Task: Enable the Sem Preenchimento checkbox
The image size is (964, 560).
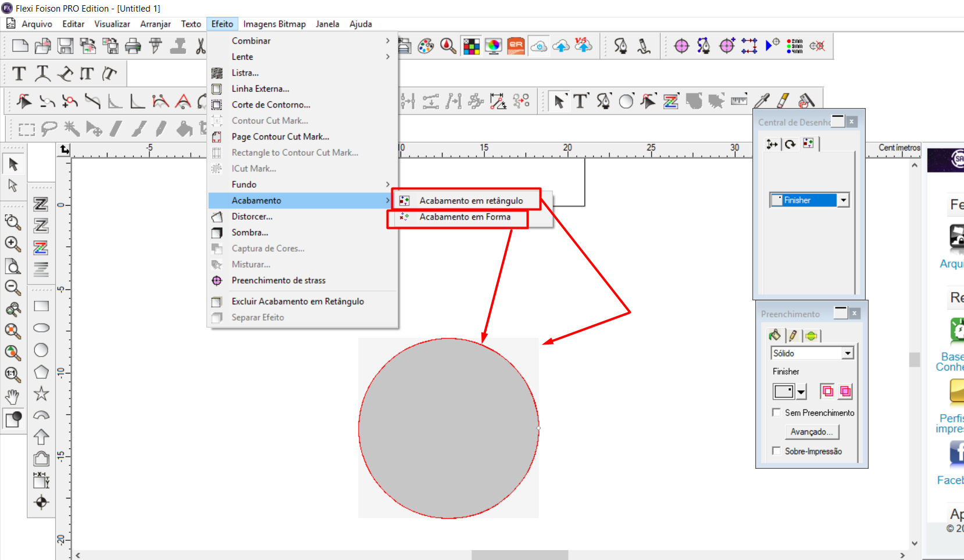Action: pyautogui.click(x=776, y=412)
